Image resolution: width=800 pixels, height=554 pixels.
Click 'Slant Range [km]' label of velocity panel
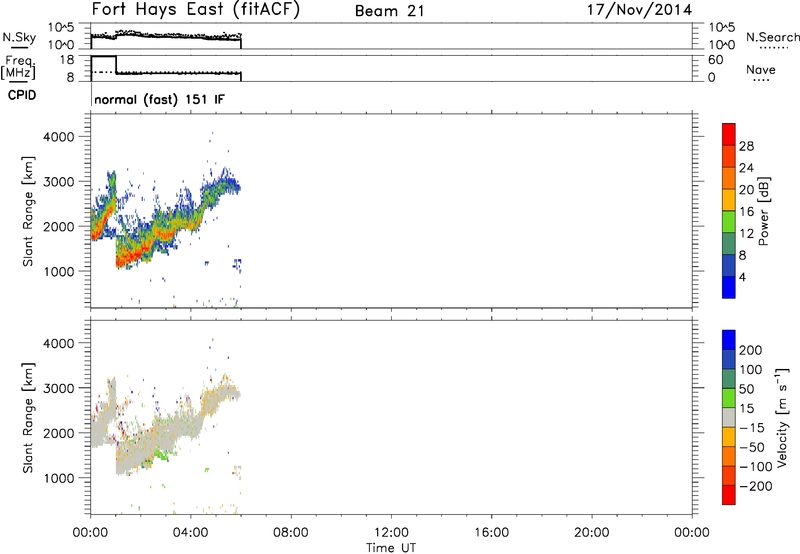tap(28, 418)
